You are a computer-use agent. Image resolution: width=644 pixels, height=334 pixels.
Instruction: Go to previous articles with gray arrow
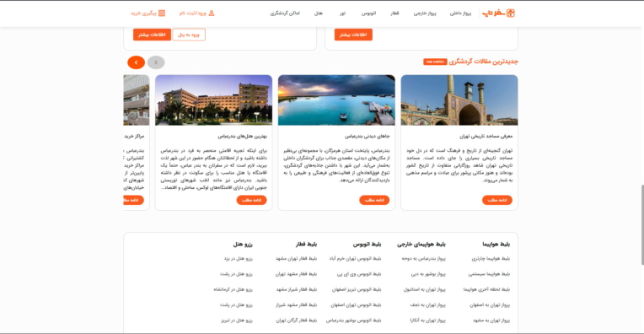click(x=156, y=62)
